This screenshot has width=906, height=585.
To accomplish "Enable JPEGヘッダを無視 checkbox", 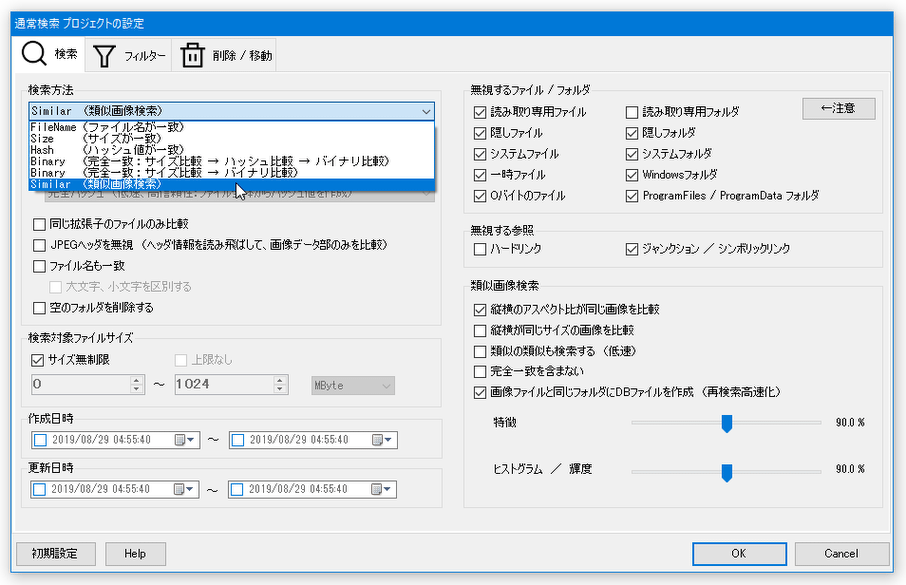I will [x=39, y=245].
